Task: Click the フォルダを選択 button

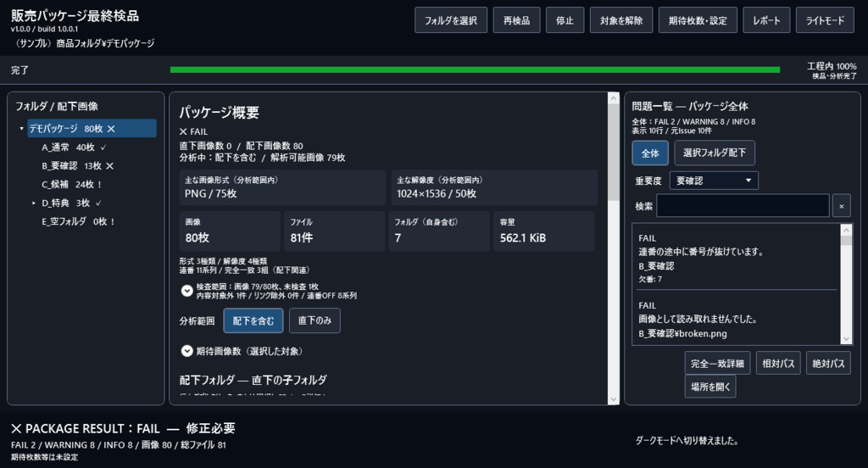Action: pos(451,20)
